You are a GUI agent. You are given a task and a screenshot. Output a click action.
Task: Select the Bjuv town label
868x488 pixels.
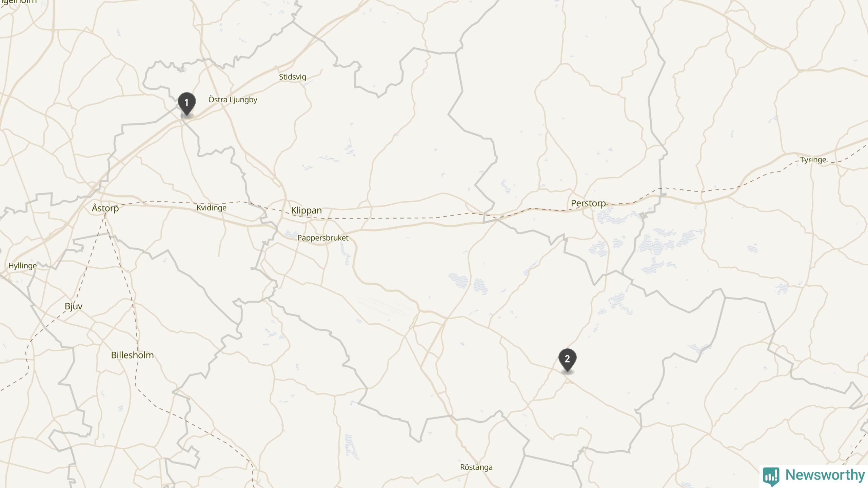(74, 306)
